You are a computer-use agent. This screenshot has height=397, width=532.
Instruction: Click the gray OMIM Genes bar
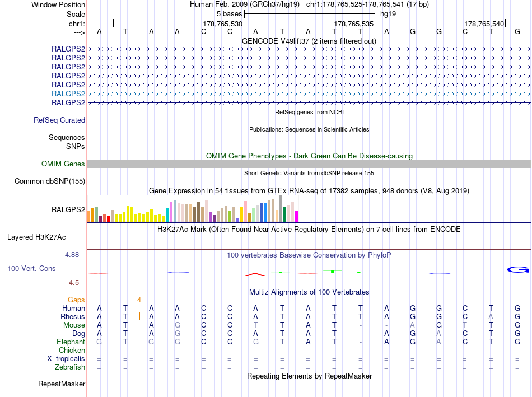(x=309, y=164)
